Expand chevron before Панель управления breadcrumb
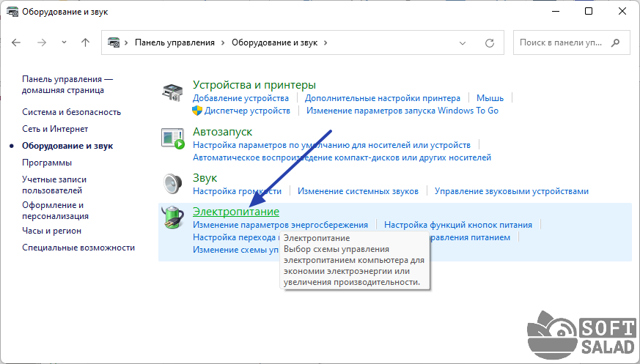This screenshot has height=364, width=640. tap(127, 42)
